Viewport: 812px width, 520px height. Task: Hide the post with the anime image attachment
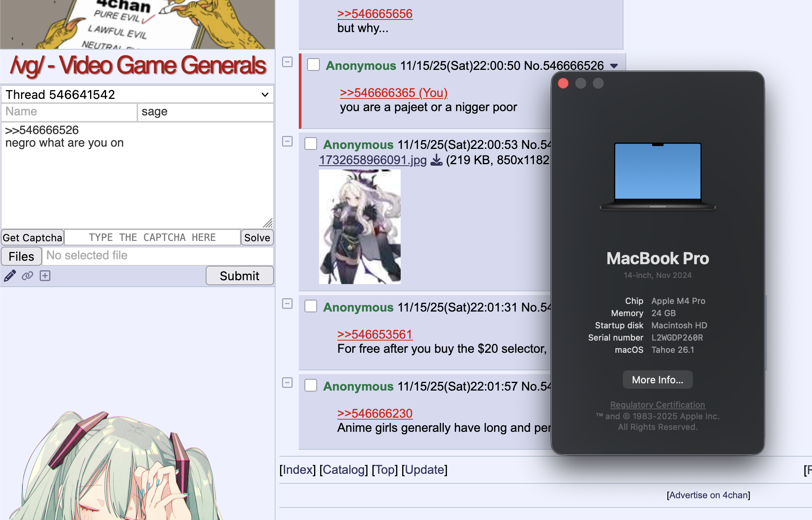tap(287, 141)
